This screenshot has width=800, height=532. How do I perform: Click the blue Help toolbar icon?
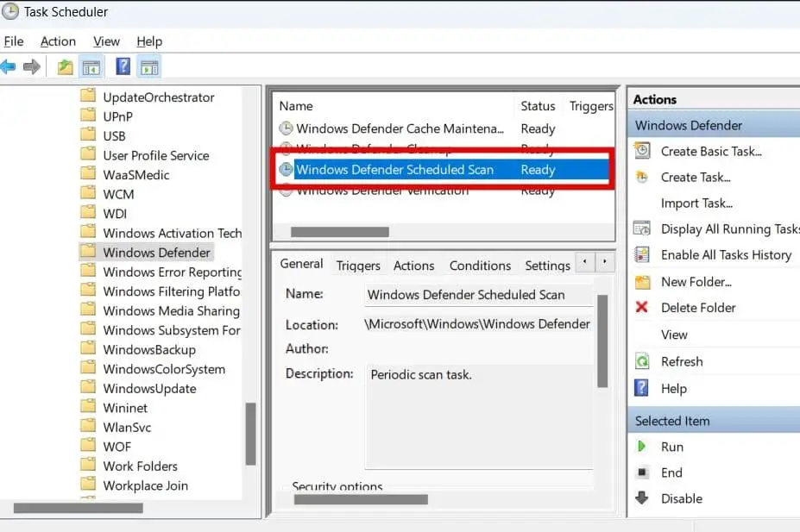point(123,66)
